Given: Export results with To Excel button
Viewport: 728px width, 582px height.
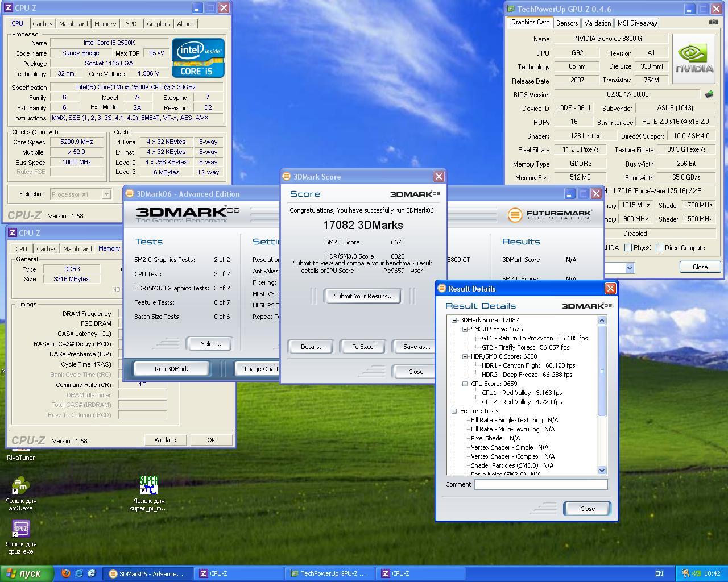Looking at the screenshot, I should tap(363, 347).
